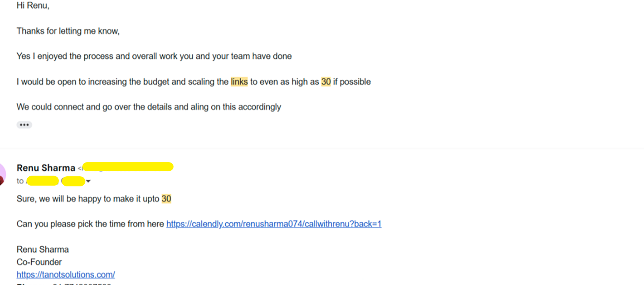Screen dimensions: 644x285
Task: Expand recipient details dropdown arrow
Action: click(x=88, y=181)
